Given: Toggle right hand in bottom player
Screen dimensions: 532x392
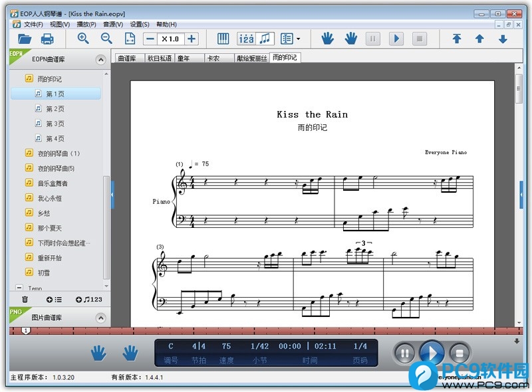Looking at the screenshot, I should click(130, 353).
